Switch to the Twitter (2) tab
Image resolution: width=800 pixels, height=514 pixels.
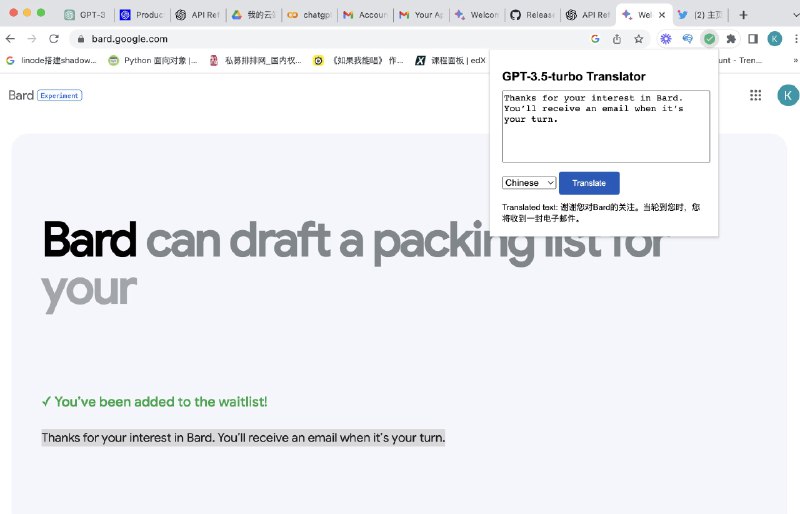701,15
